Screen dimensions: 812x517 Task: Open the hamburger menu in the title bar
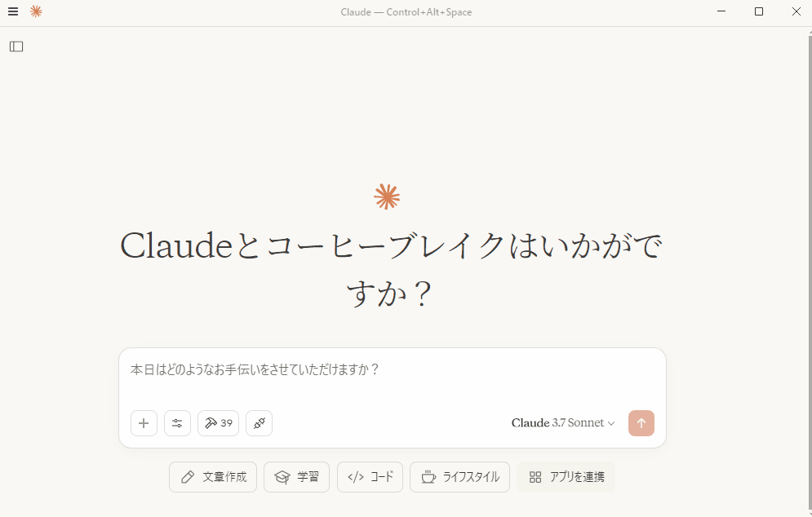pyautogui.click(x=13, y=11)
